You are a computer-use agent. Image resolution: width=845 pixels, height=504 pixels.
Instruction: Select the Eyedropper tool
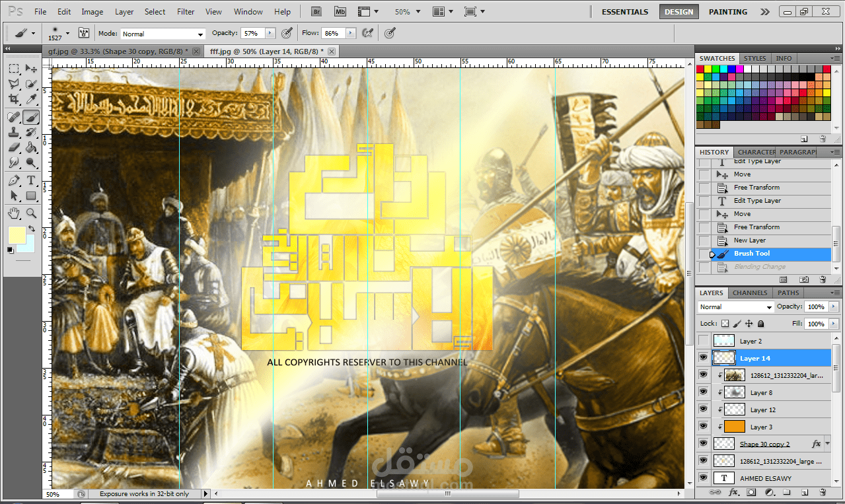[x=31, y=99]
